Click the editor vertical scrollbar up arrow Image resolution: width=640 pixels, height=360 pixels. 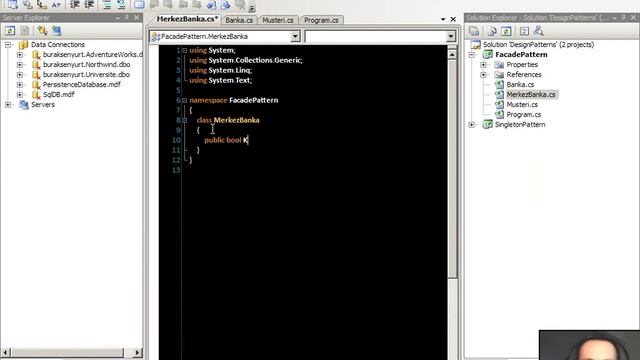pos(452,54)
